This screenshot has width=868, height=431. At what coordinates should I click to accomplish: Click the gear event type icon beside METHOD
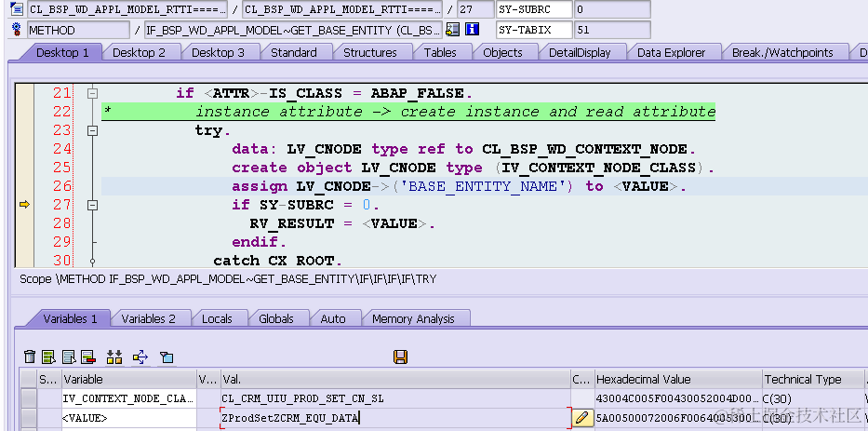(17, 29)
